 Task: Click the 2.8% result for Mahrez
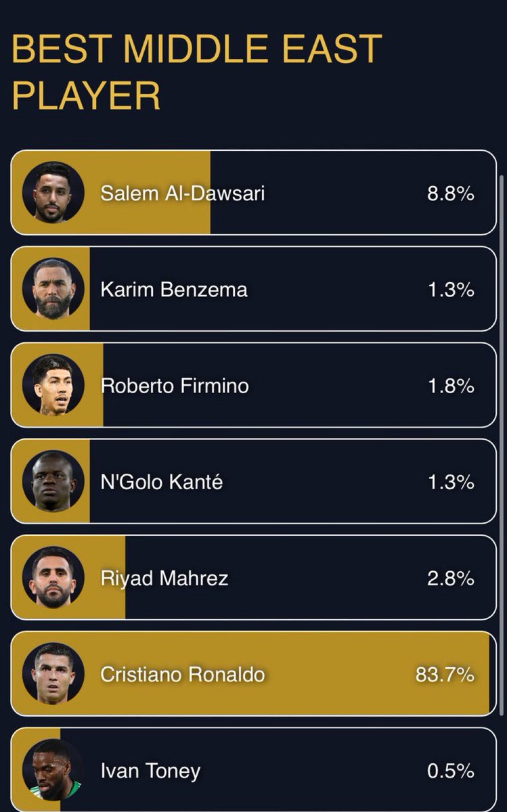(450, 579)
